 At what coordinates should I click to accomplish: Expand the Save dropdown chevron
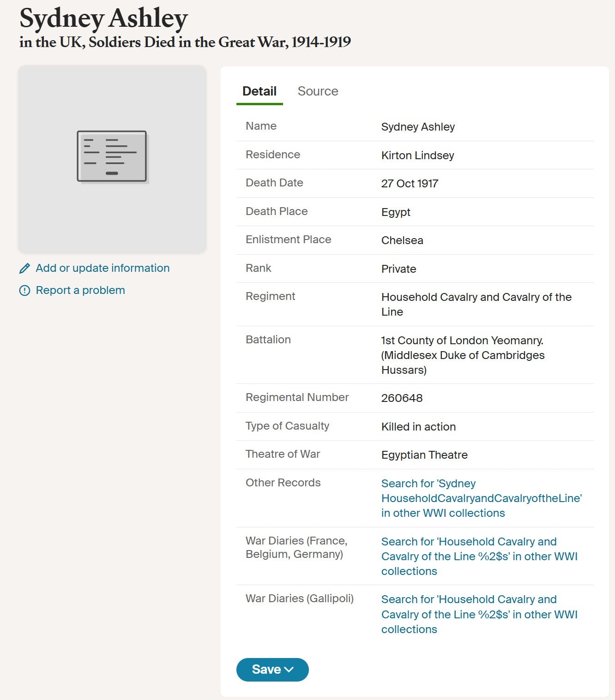tap(289, 670)
